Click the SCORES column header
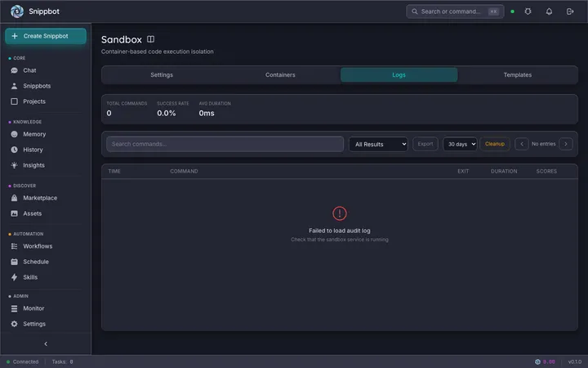This screenshot has height=368, width=588. pyautogui.click(x=546, y=171)
